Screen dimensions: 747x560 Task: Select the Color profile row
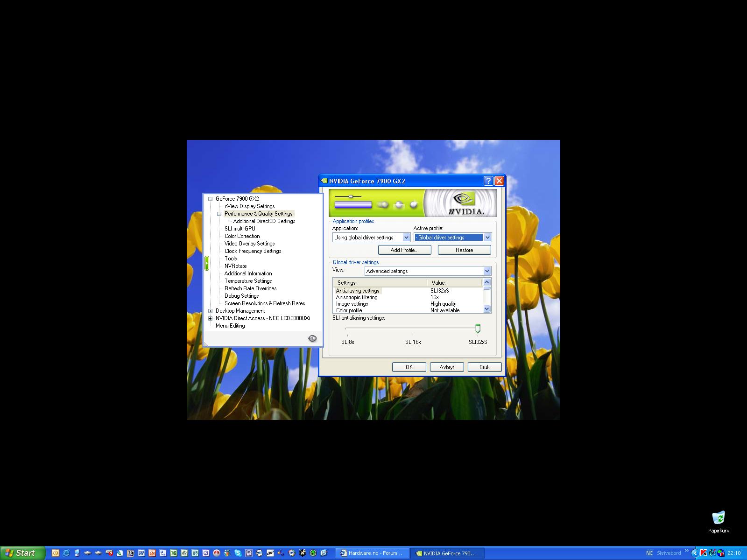pos(408,310)
